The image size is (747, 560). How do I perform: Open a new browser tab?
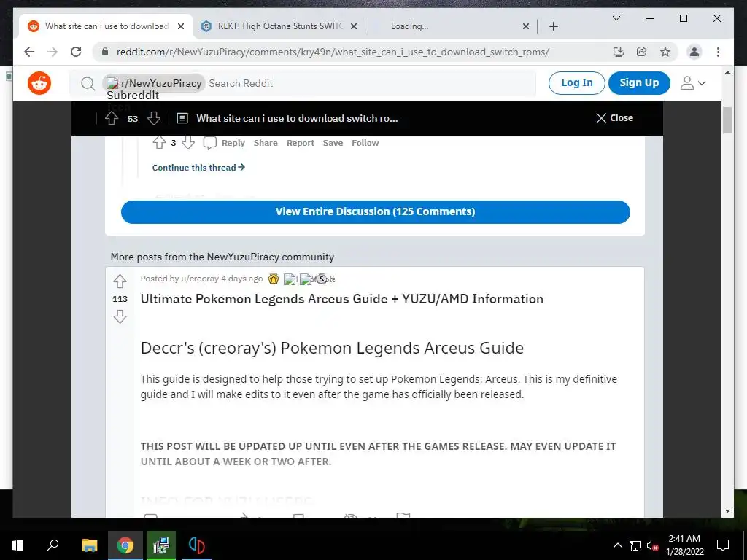553,26
